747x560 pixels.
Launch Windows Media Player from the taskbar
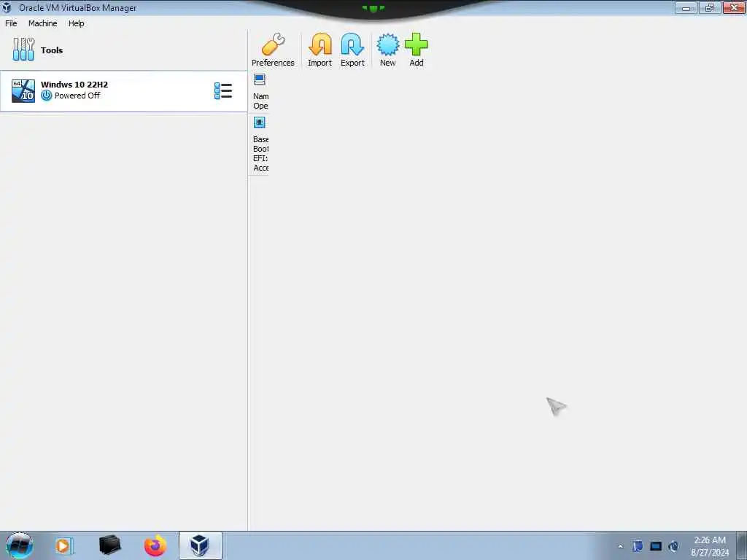(x=63, y=545)
